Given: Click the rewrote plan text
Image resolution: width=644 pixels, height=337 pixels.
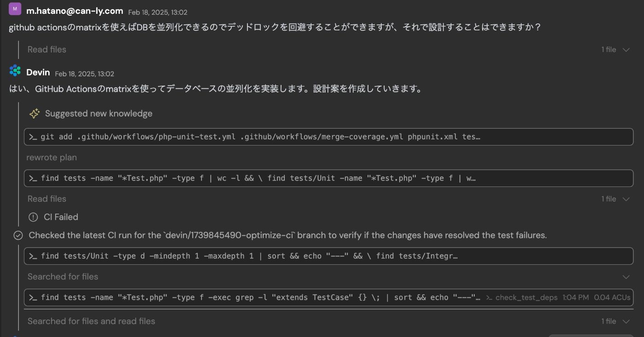Looking at the screenshot, I should point(52,157).
